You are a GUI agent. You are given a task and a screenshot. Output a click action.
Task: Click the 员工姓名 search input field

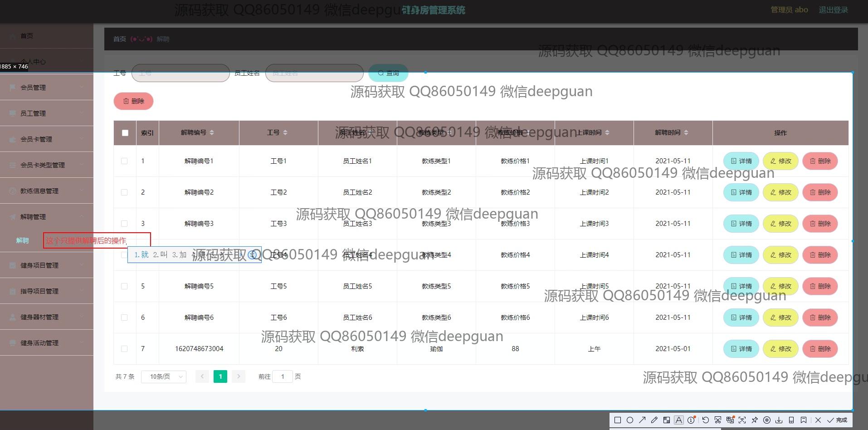click(314, 73)
